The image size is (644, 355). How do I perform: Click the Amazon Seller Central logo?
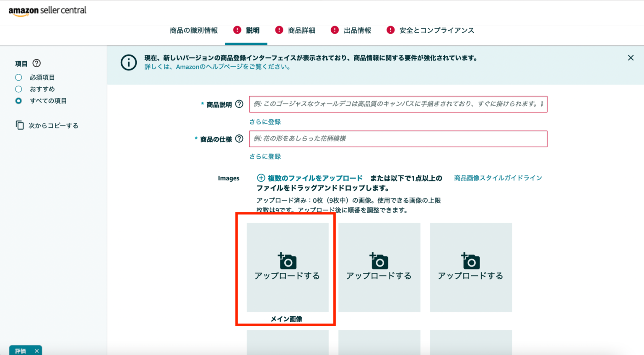pos(47,11)
